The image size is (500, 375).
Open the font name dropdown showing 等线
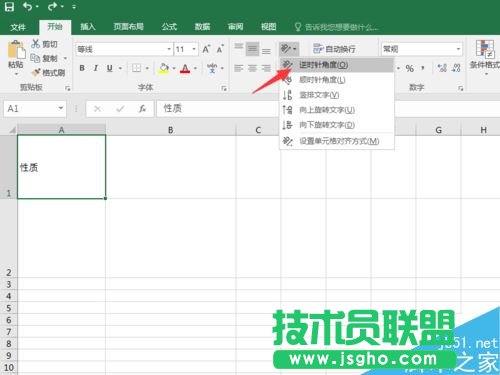[x=169, y=49]
